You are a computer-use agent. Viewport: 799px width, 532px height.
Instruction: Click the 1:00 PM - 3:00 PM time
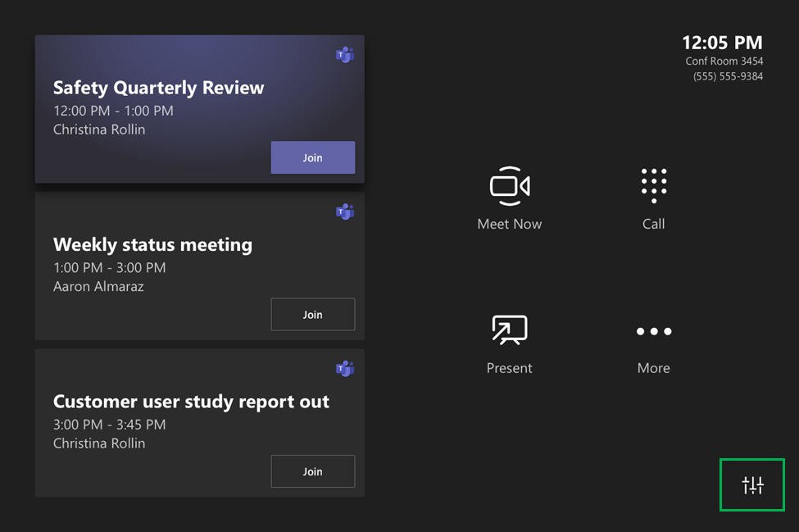[110, 267]
